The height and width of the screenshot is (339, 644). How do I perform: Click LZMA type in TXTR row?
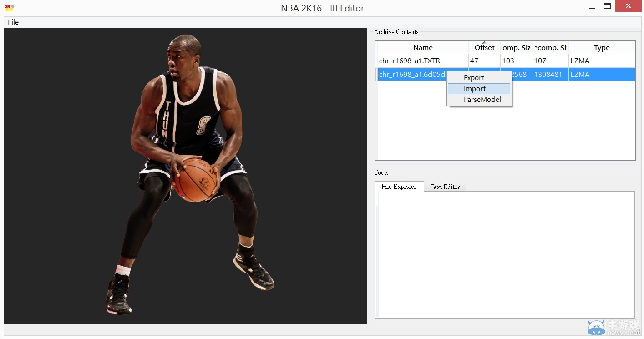[580, 61]
